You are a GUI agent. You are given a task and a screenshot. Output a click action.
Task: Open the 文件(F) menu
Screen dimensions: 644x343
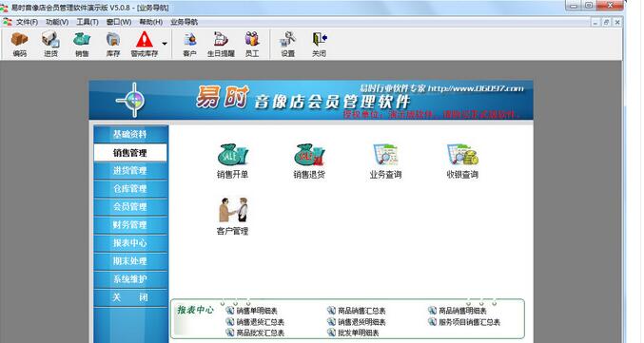click(27, 22)
